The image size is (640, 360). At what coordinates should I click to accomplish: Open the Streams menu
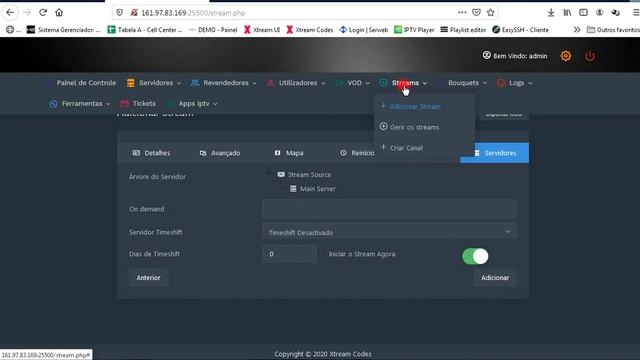[x=403, y=83]
